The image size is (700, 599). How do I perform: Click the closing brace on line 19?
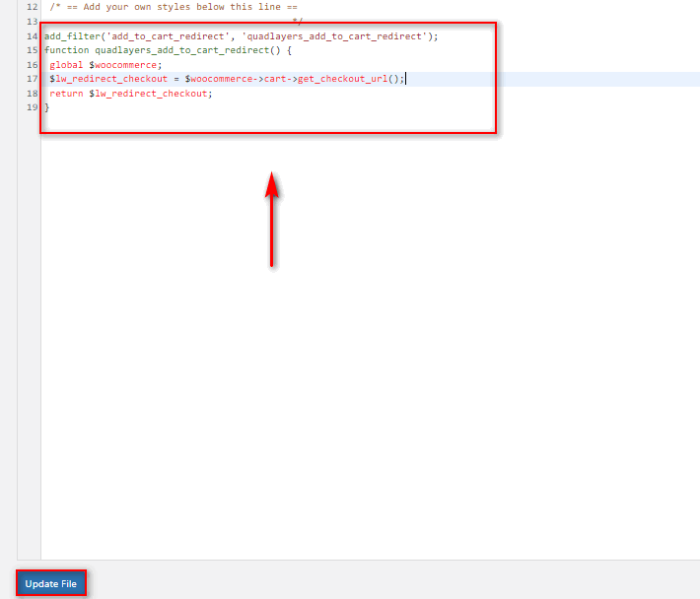click(47, 107)
